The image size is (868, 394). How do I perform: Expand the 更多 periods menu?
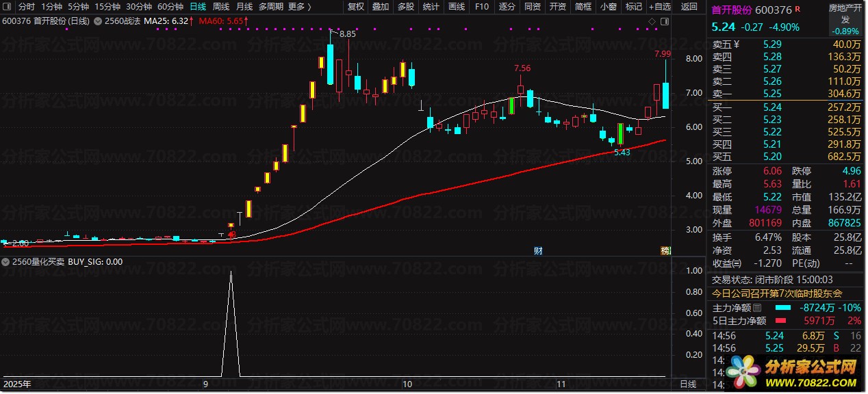point(299,7)
